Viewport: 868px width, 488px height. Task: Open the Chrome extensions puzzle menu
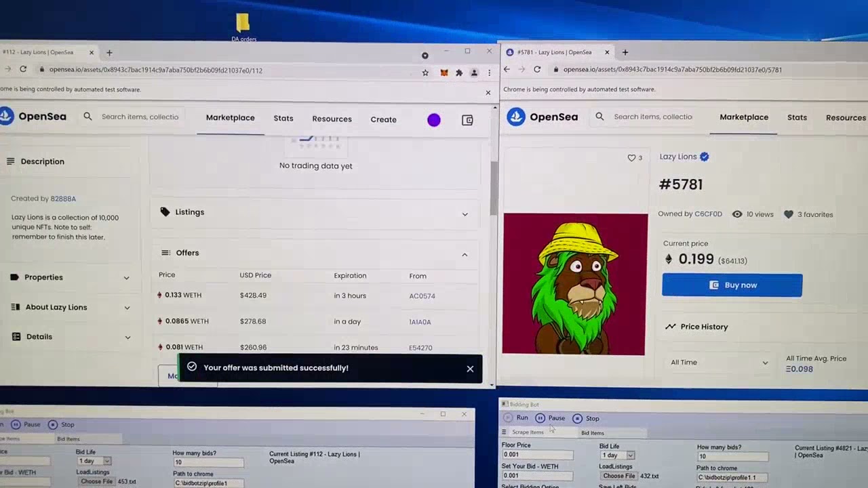[459, 73]
